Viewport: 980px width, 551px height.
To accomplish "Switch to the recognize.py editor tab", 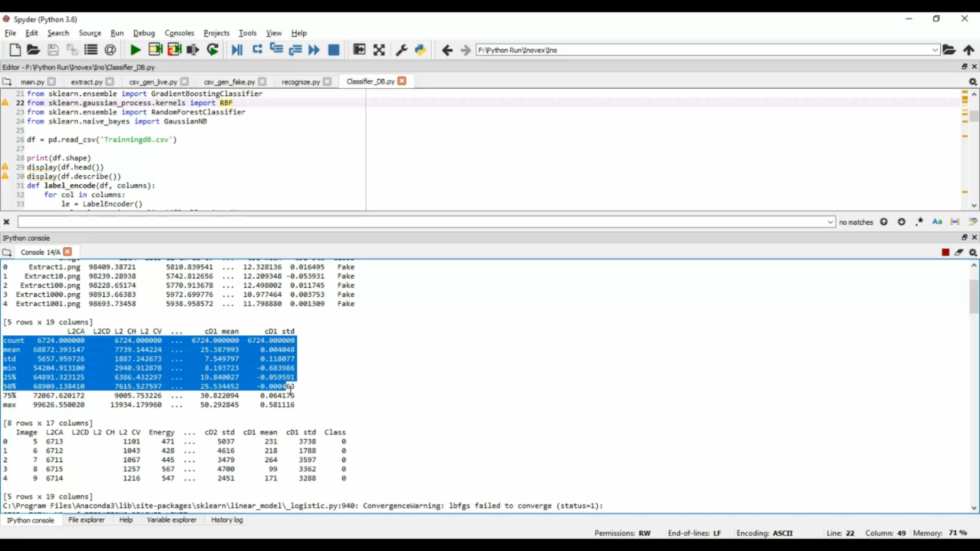I will click(301, 82).
